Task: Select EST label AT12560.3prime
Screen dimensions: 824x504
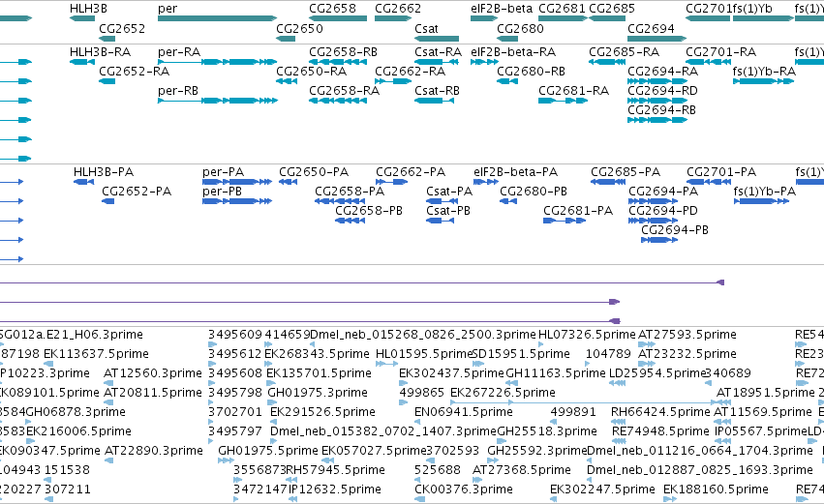Action: pyautogui.click(x=153, y=373)
